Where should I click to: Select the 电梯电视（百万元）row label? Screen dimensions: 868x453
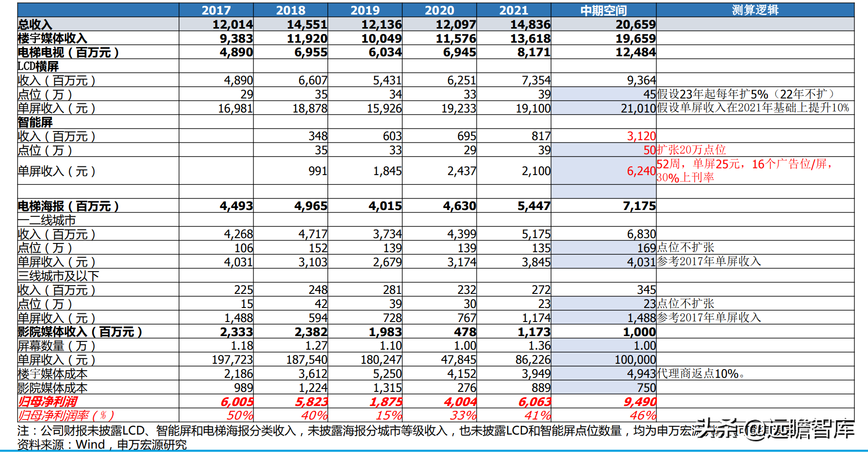tap(68, 52)
